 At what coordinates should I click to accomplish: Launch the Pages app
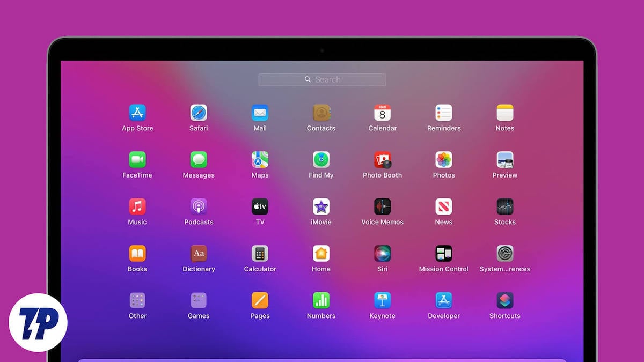(260, 300)
